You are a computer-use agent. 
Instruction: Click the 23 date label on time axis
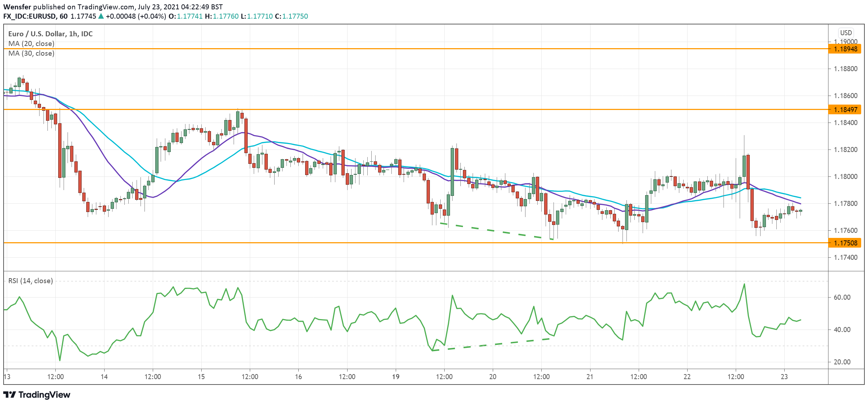[x=784, y=377]
